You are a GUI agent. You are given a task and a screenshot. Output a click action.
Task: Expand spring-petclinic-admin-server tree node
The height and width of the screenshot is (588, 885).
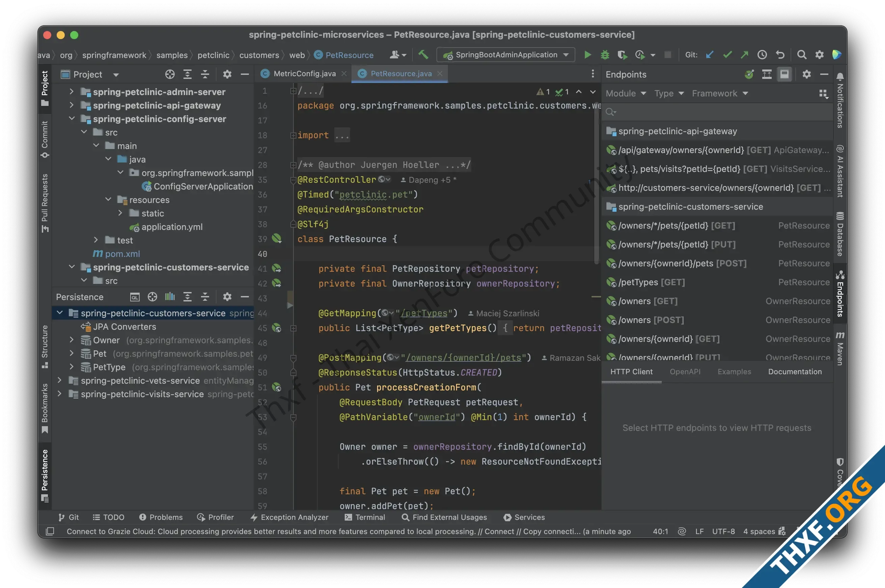[72, 91]
